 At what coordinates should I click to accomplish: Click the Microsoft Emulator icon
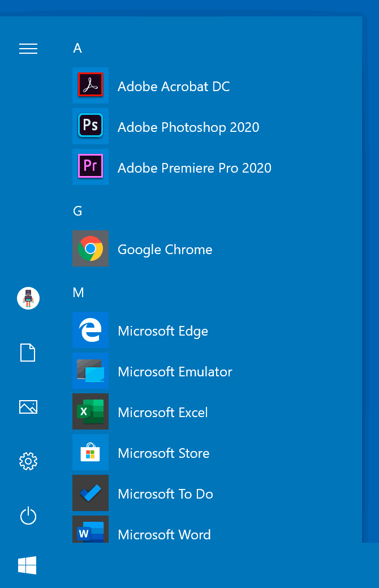(x=91, y=371)
